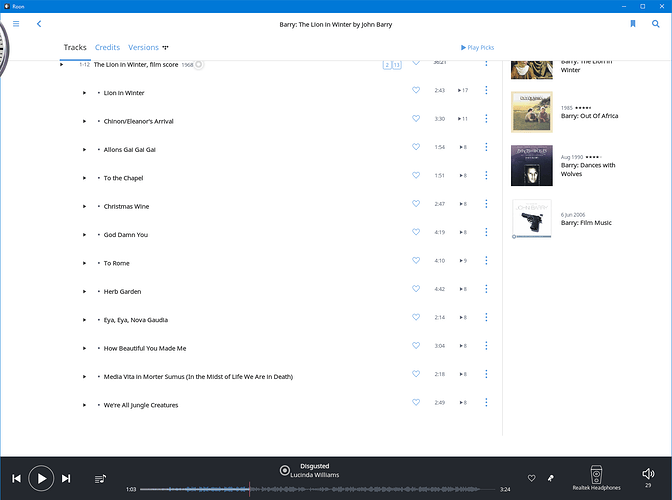
Task: Open more options for To the Chapel
Action: pos(486,175)
